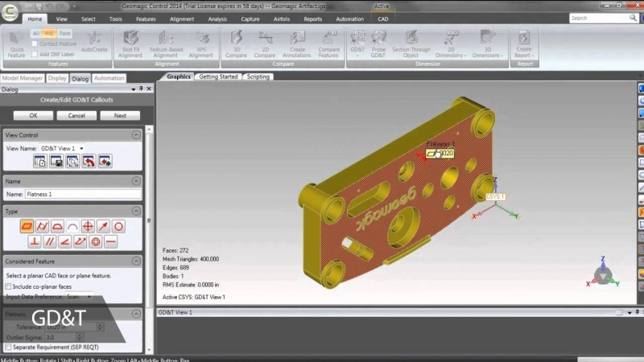
Task: Choose the Surface Profile half-dome icon
Action: coord(57,226)
